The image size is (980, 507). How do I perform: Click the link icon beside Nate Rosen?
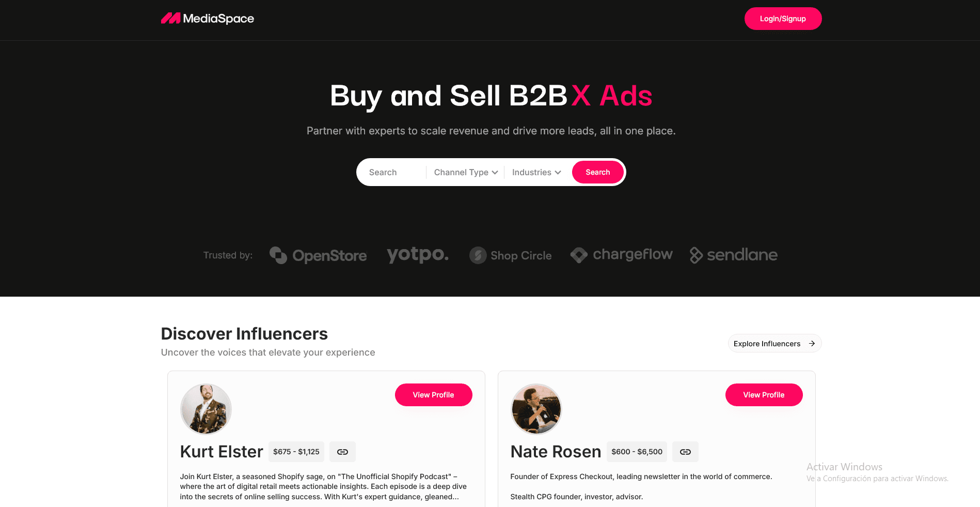click(685, 452)
